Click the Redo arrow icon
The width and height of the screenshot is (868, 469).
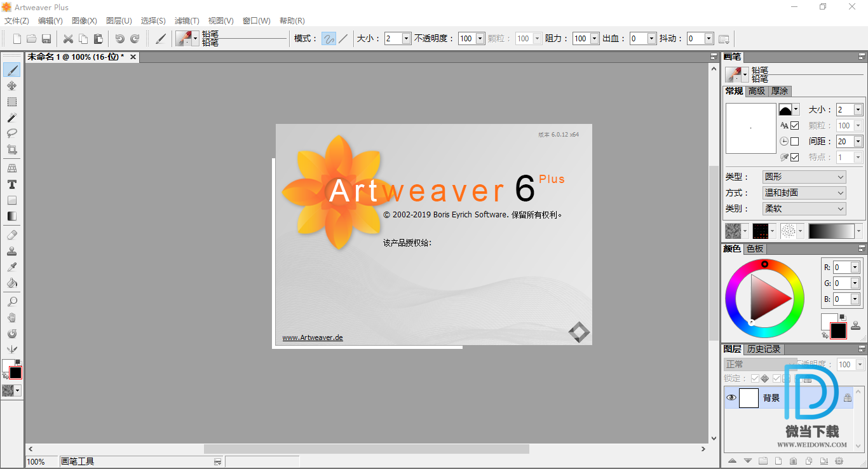point(135,39)
